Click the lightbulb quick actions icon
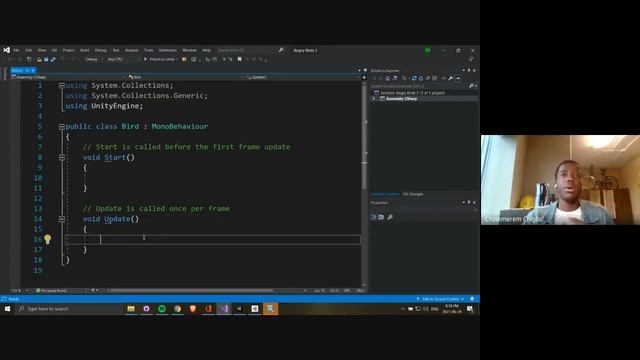The image size is (640, 360). tap(48, 239)
